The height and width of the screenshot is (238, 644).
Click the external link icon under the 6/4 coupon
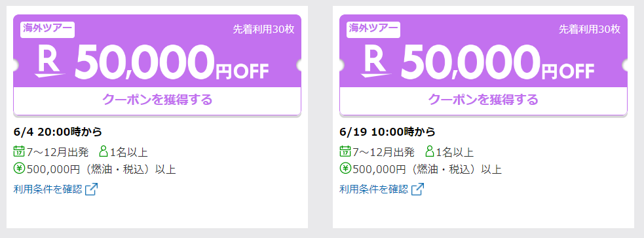coord(91,189)
